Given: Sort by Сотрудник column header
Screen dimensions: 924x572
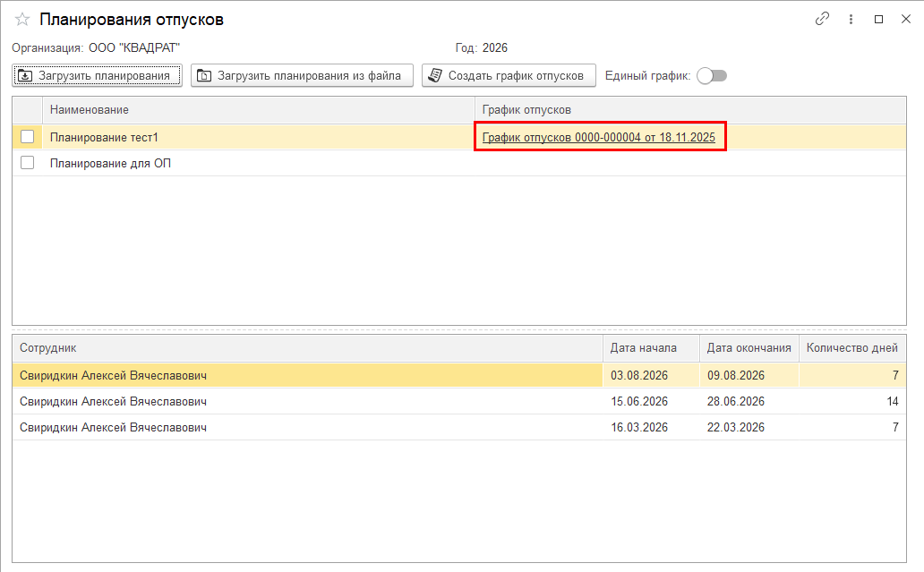Looking at the screenshot, I should point(307,348).
